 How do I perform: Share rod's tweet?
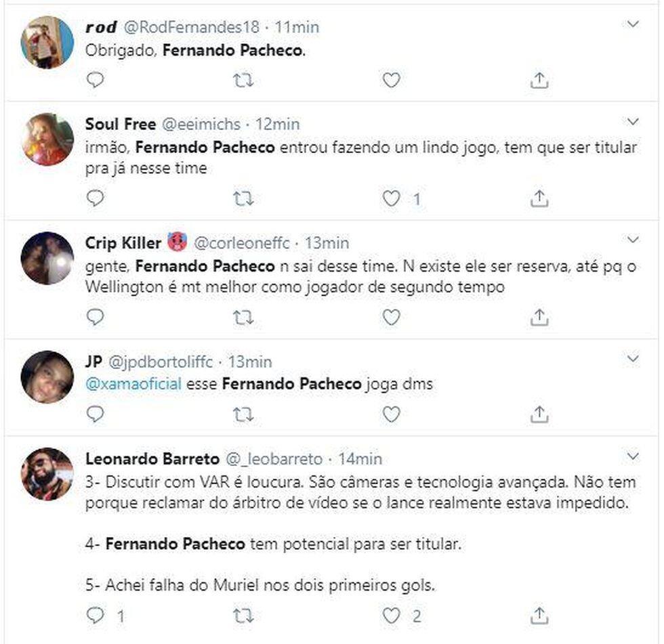click(539, 80)
